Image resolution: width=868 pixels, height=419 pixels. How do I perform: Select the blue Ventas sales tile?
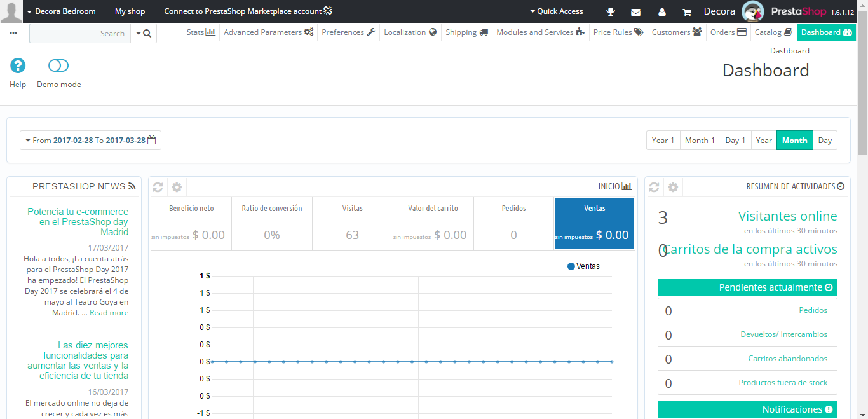coord(594,223)
